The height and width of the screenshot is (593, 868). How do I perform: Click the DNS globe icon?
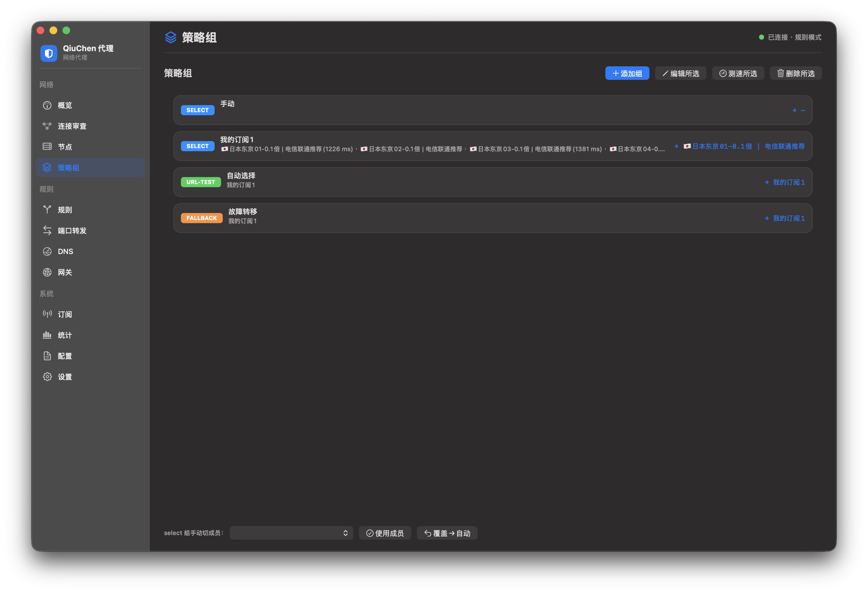pyautogui.click(x=47, y=252)
